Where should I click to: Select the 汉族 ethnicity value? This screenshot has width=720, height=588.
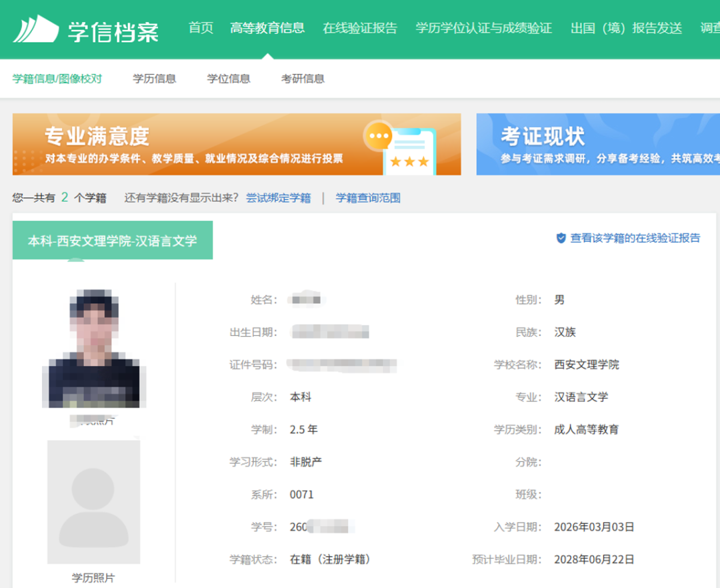coord(565,332)
